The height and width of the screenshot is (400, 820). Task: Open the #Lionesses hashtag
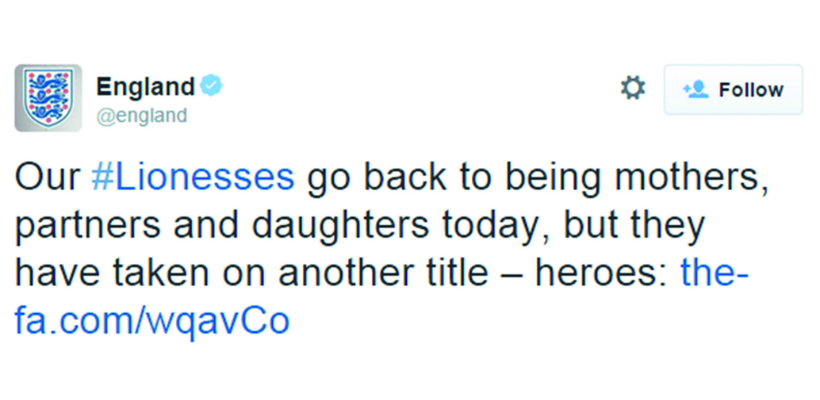pos(192,177)
